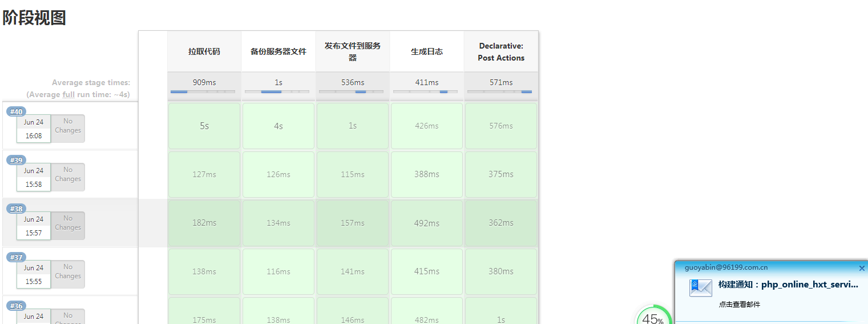The height and width of the screenshot is (324, 868).
Task: Open the 375ms stage cell
Action: 501,174
